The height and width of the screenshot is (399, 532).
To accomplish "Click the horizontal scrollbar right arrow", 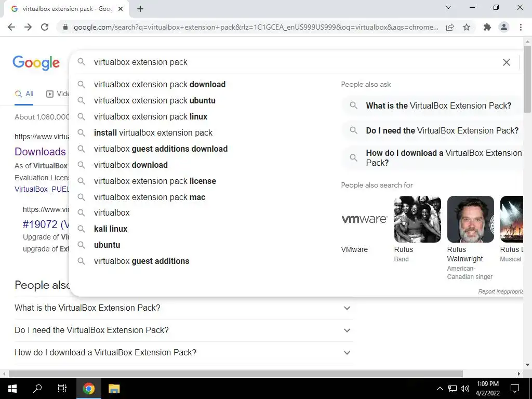I will 519,374.
